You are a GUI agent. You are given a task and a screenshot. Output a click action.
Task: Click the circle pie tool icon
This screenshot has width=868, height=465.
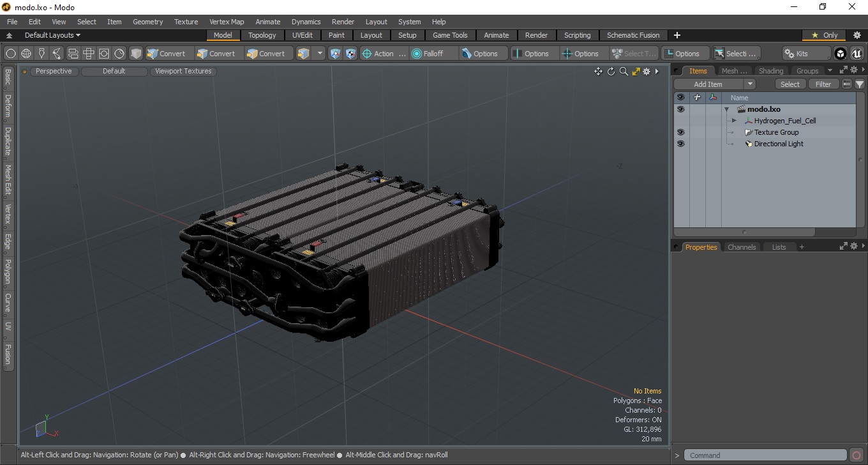click(x=119, y=54)
